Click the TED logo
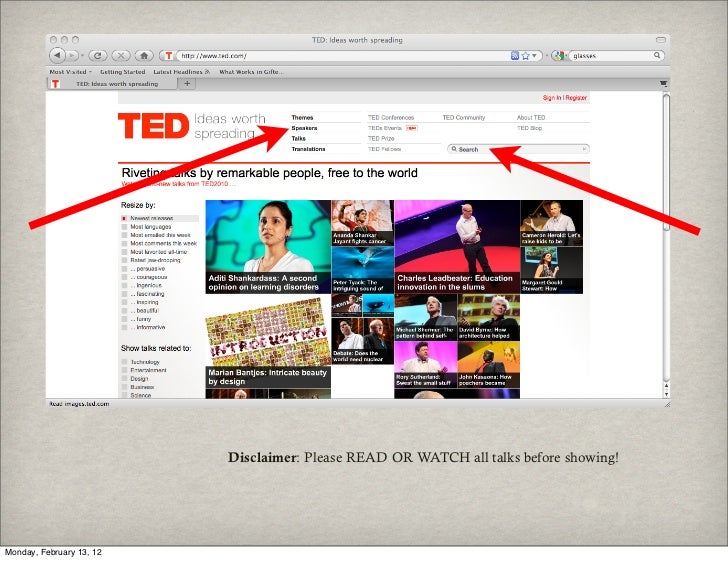Viewport: 728px width, 561px height. tap(154, 126)
